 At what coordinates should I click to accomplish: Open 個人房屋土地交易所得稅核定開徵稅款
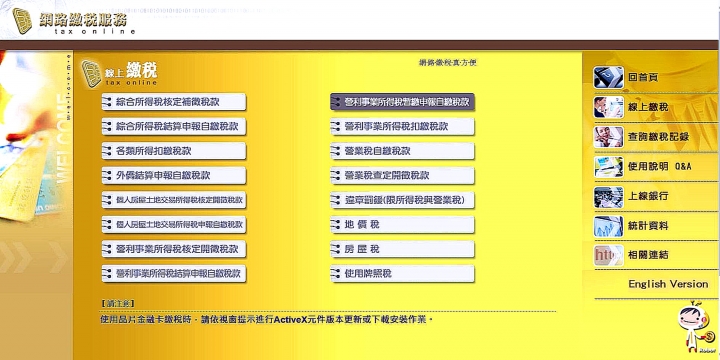coord(174,200)
